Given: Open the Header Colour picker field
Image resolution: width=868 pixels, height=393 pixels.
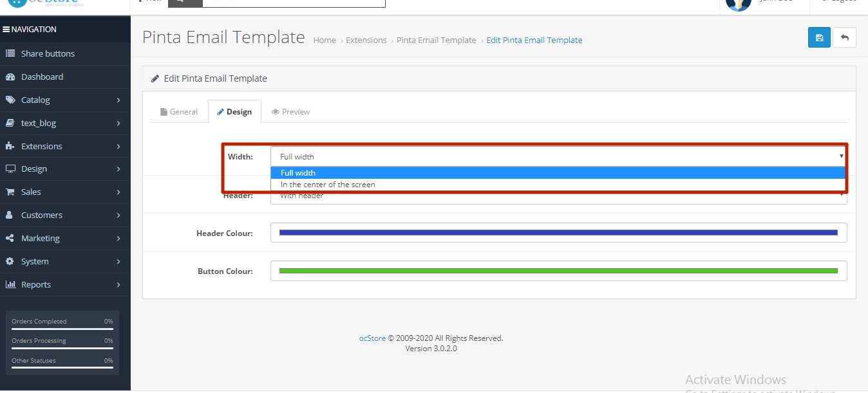Looking at the screenshot, I should point(558,233).
